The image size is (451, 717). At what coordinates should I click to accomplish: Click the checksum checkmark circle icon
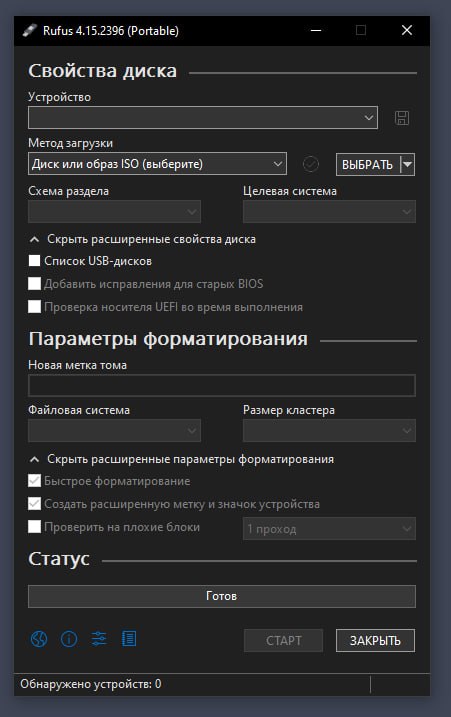click(311, 164)
